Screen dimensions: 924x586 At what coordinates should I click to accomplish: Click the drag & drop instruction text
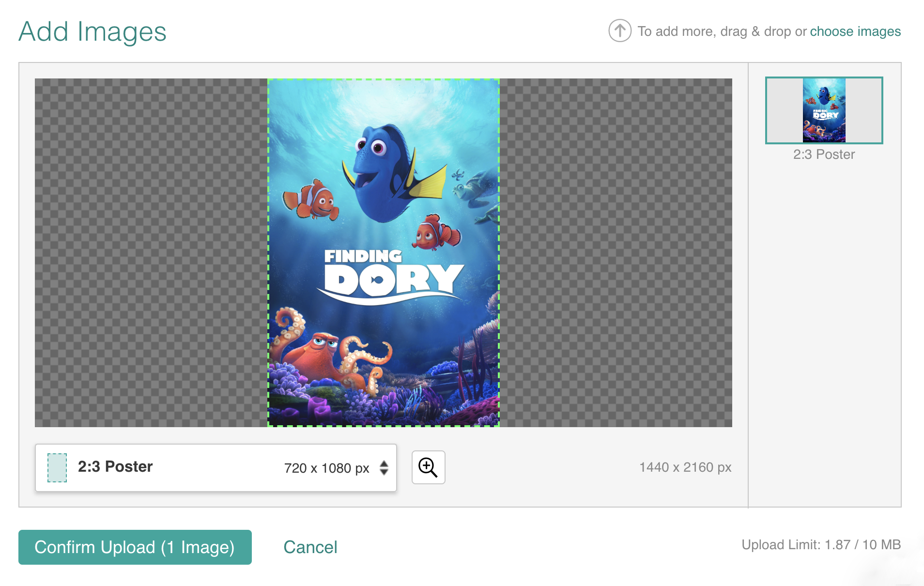coord(722,31)
